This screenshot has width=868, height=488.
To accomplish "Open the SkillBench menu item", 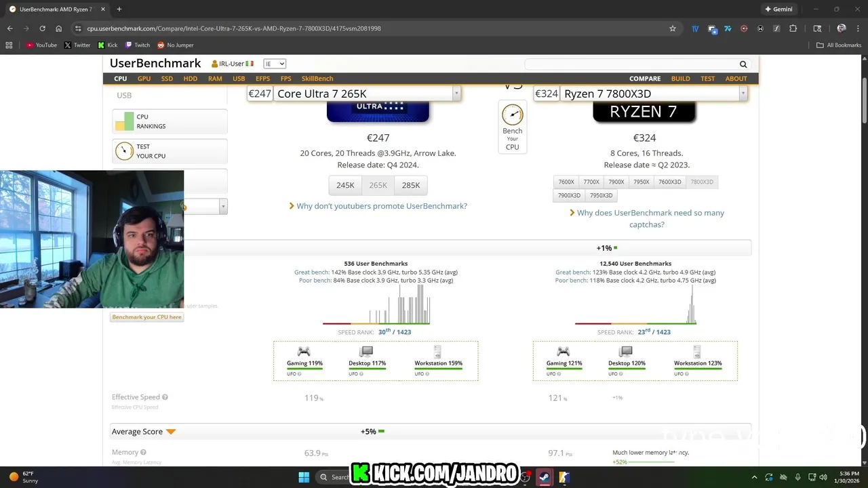I will pyautogui.click(x=317, y=79).
